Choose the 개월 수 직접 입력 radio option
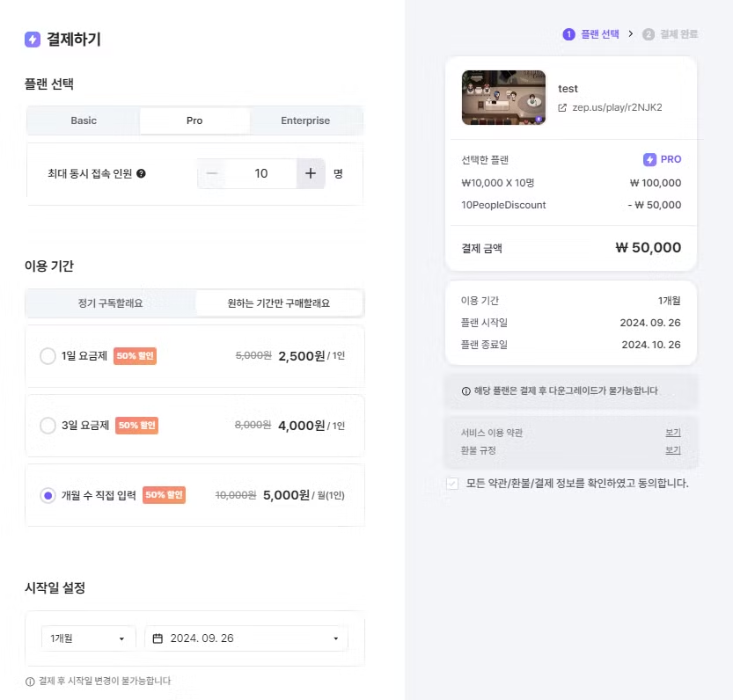Image resolution: width=733 pixels, height=700 pixels. [x=48, y=495]
